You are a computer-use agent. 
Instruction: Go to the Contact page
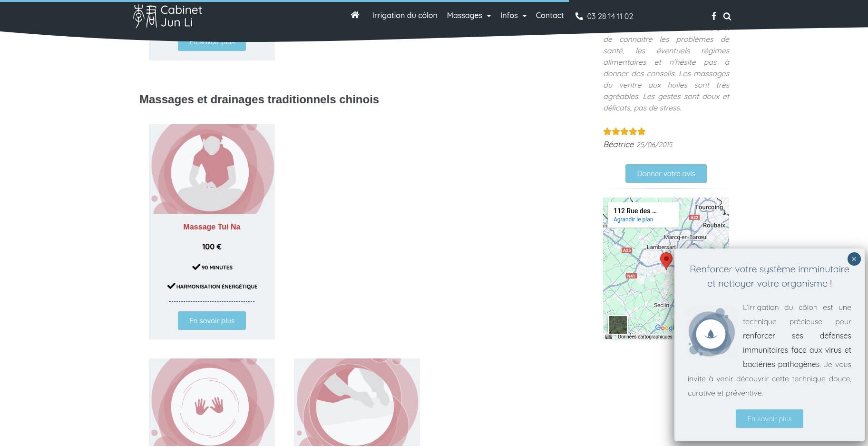[x=549, y=16]
